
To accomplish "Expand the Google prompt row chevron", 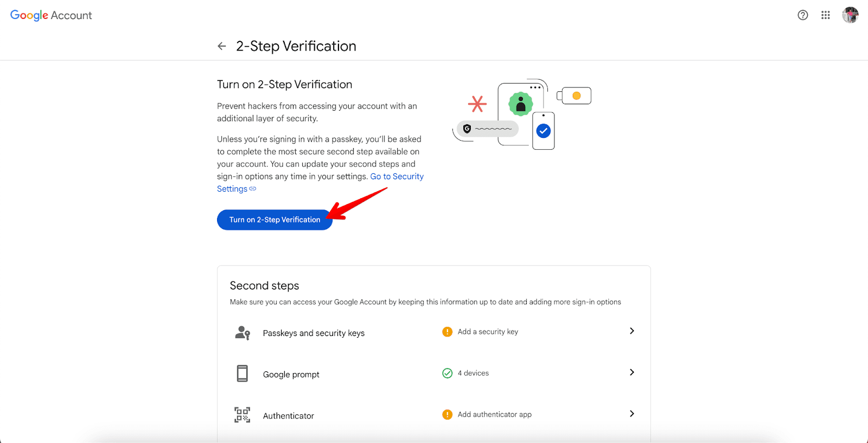I will click(631, 372).
